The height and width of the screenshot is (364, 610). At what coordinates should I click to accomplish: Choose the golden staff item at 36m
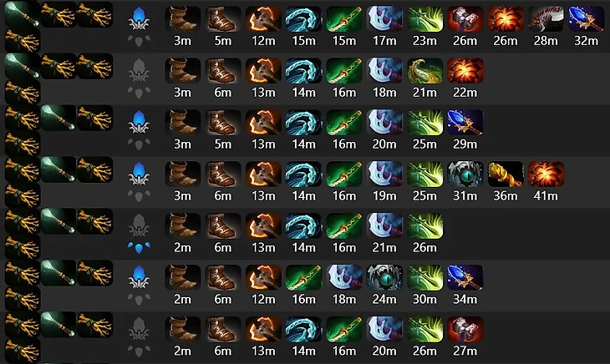[506, 174]
